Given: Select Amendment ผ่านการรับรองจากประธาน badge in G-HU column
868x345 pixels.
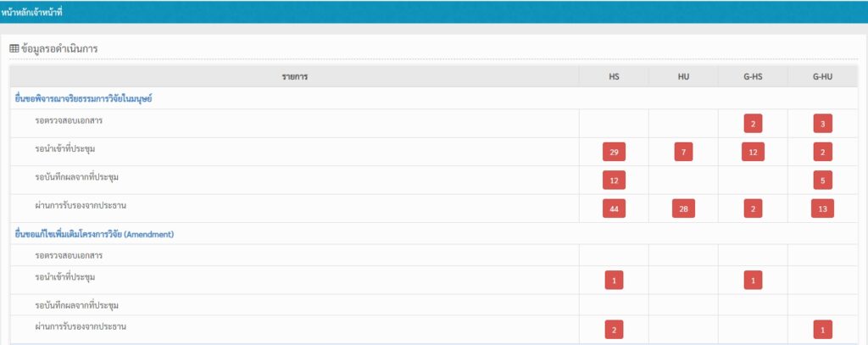Looking at the screenshot, I should (821, 331).
